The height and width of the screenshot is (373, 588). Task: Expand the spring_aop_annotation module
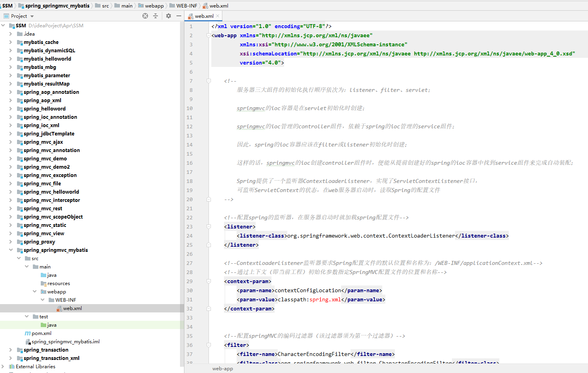pos(11,92)
